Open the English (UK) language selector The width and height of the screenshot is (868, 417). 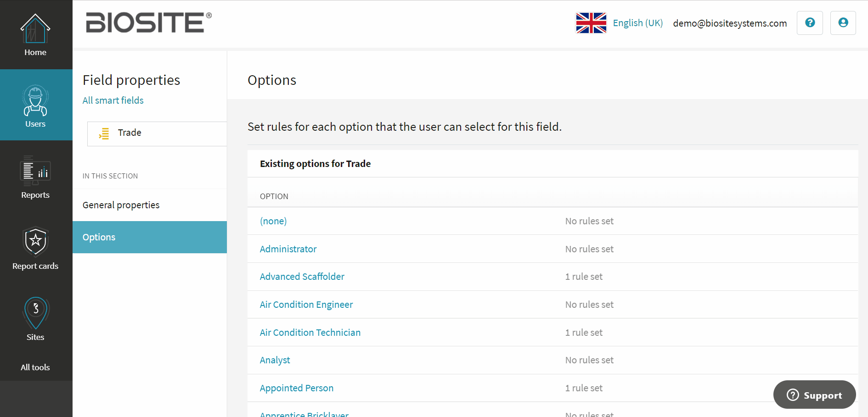[x=637, y=23]
